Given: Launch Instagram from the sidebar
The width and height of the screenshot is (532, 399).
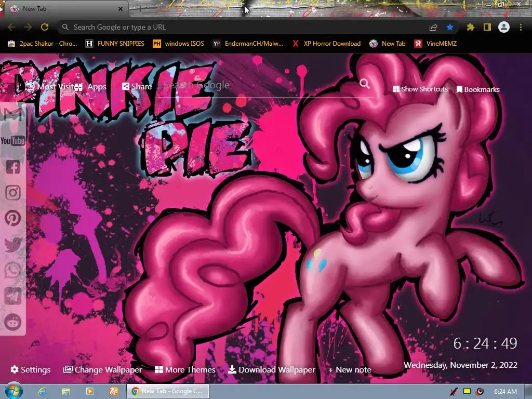Looking at the screenshot, I should pyautogui.click(x=13, y=193).
